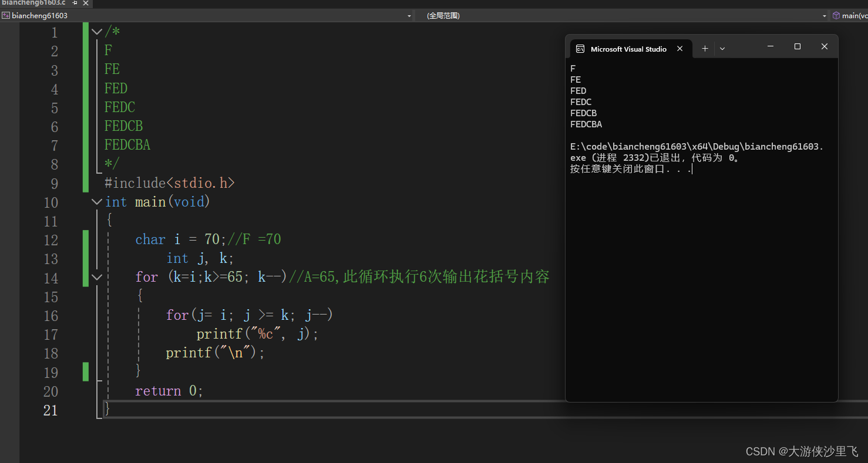This screenshot has width=868, height=463.
Task: Click the console icon on the terminal tab
Action: click(580, 49)
